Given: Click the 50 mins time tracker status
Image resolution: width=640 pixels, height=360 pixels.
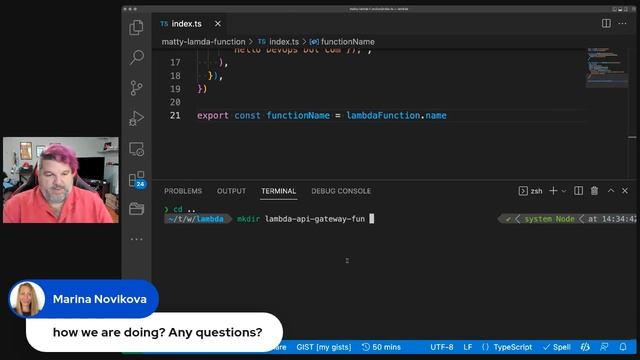Looking at the screenshot, I should [x=381, y=347].
